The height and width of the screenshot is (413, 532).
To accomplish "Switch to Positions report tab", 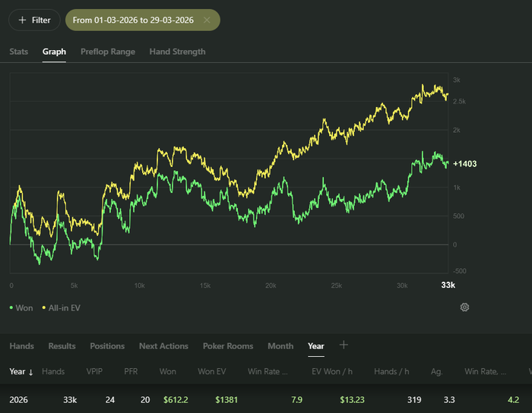I will tap(107, 346).
